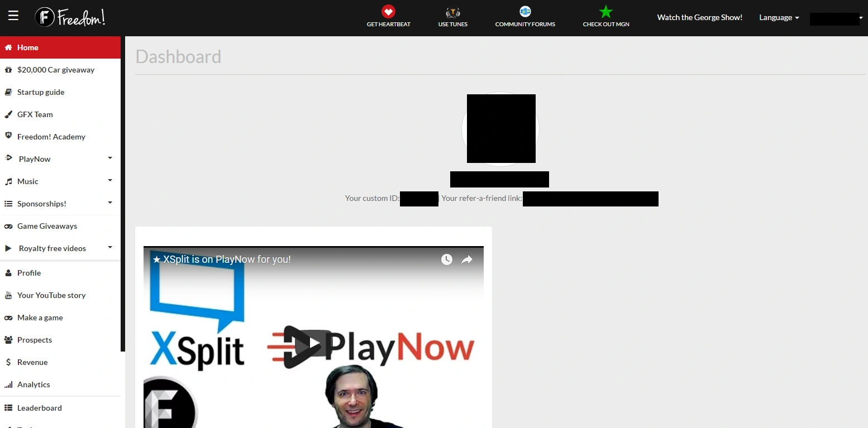Expand the Sponsorships! submenu arrow
The width and height of the screenshot is (868, 428).
click(x=110, y=203)
